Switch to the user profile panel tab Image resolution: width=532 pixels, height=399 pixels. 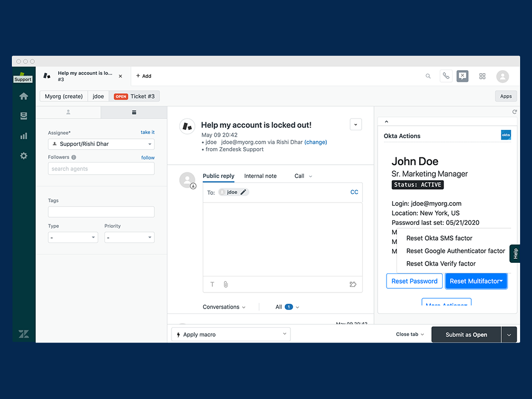(68, 112)
